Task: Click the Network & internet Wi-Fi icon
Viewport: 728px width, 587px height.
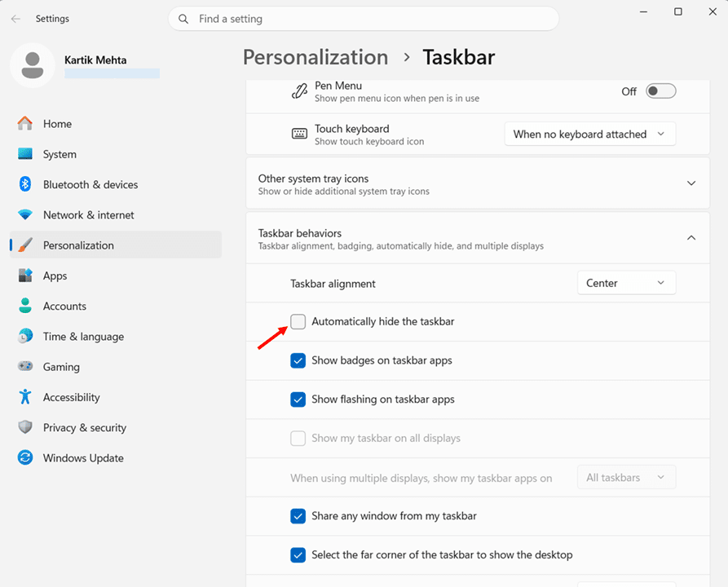Action: 25,215
